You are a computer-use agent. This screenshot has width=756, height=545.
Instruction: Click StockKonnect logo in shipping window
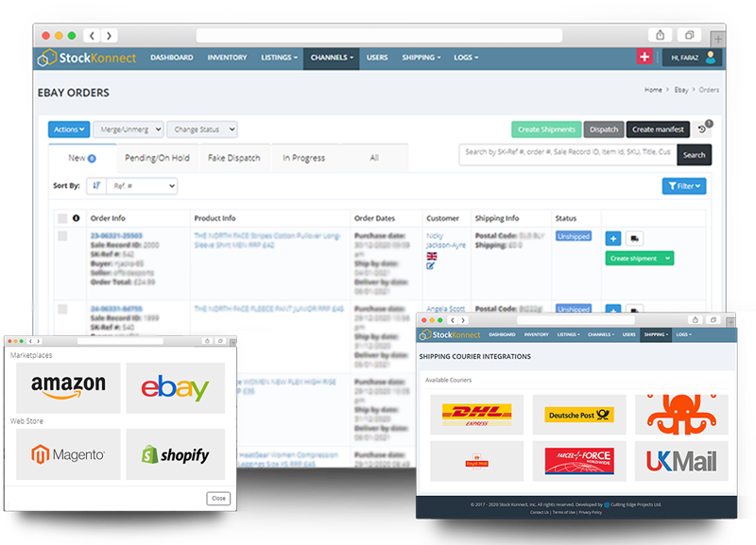coord(450,334)
